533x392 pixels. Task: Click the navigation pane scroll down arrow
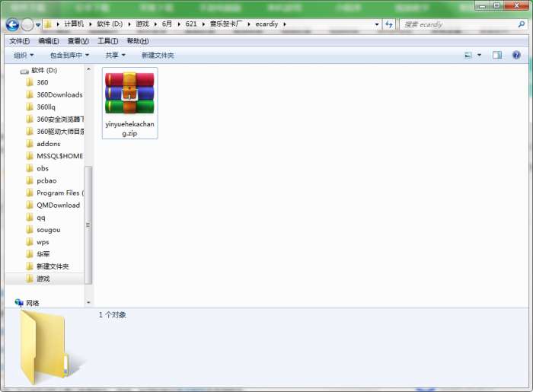(x=88, y=302)
